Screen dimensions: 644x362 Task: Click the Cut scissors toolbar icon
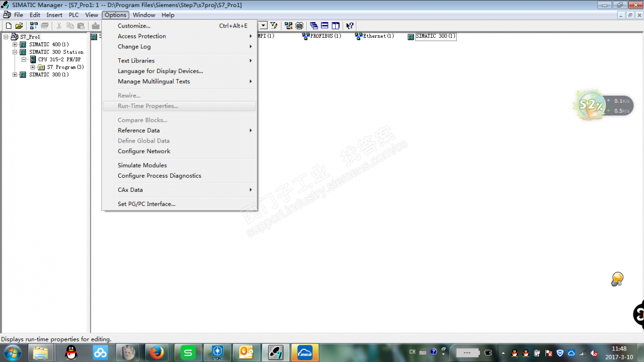click(x=59, y=26)
